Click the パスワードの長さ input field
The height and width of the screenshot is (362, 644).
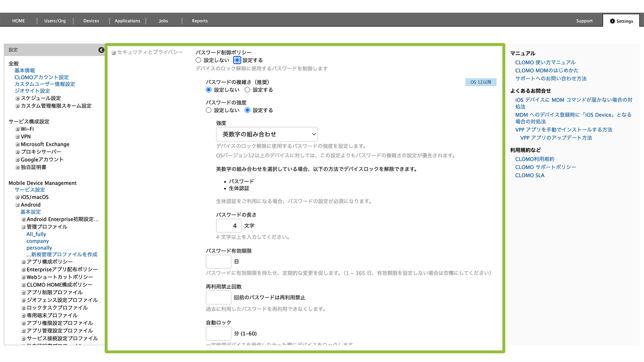(229, 226)
